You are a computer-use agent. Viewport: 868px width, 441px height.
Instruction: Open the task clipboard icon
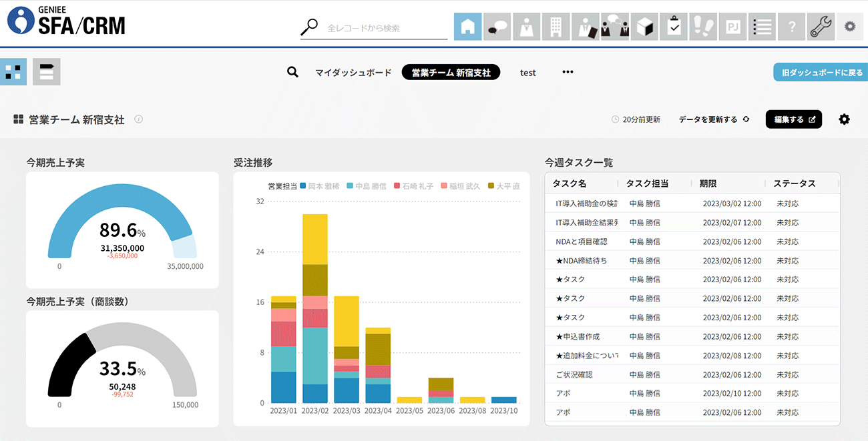tap(673, 26)
